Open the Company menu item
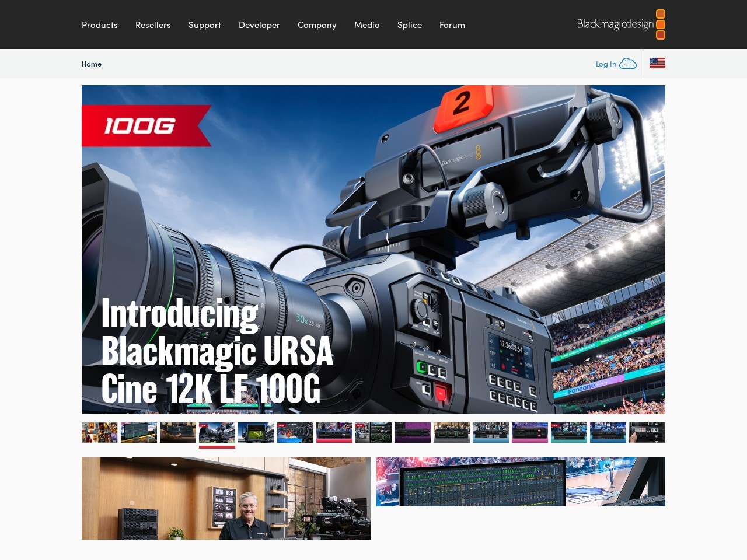747x560 pixels. point(317,25)
